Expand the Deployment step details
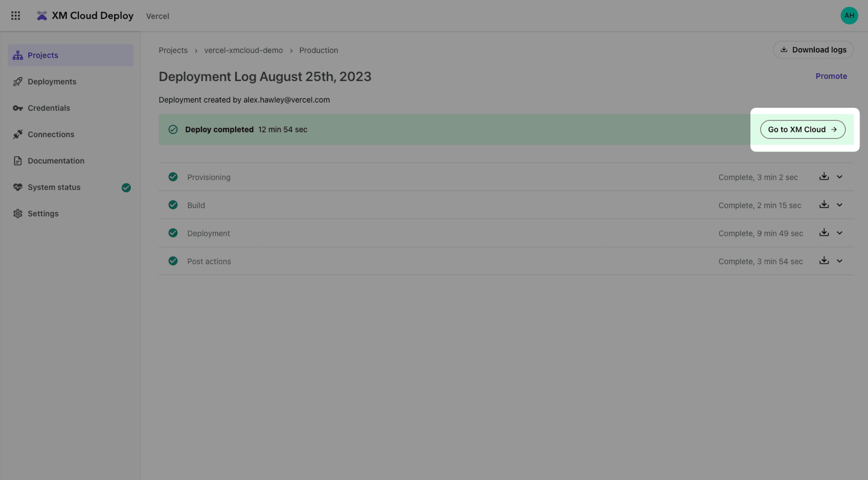This screenshot has width=868, height=480. tap(839, 233)
